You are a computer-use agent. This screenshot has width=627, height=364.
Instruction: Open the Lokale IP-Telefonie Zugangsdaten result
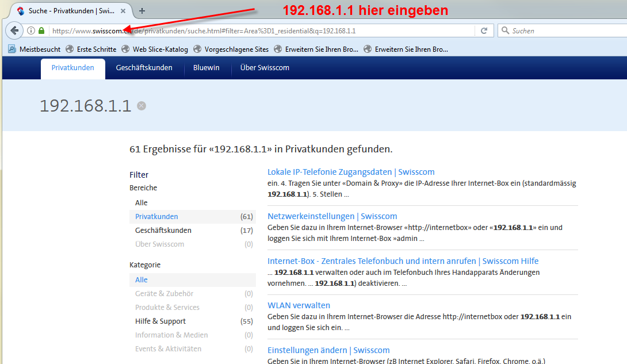(x=351, y=172)
